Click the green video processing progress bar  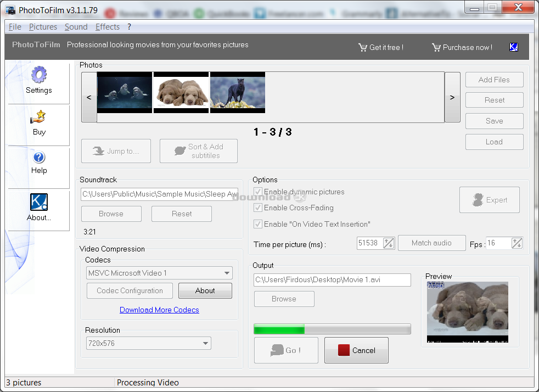tap(332, 329)
